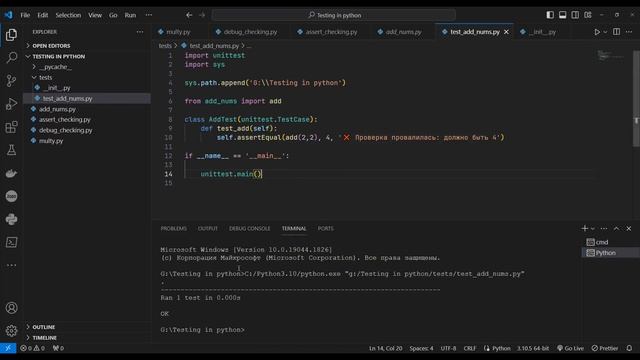The width and height of the screenshot is (640, 360).
Task: Select the cmd terminal instance
Action: tap(610, 242)
